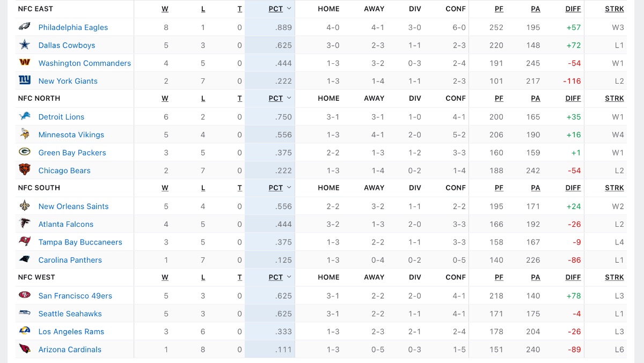This screenshot has width=644, height=363.
Task: Click the Detroit Lions logo icon
Action: pos(25,116)
